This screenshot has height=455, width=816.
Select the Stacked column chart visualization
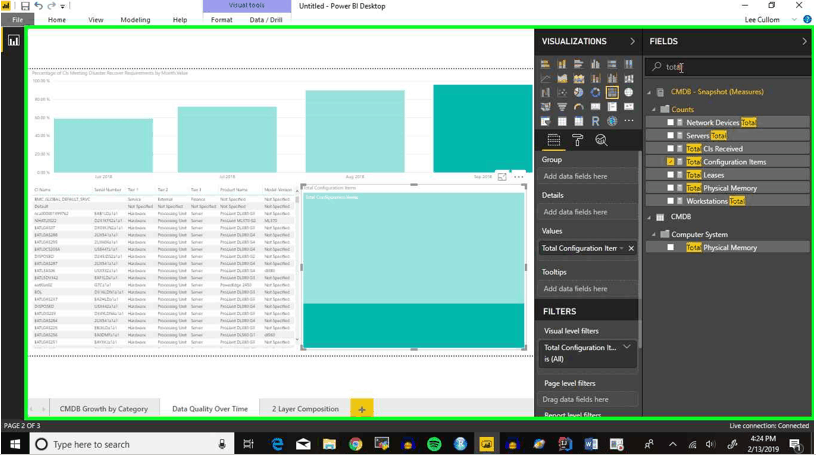562,64
